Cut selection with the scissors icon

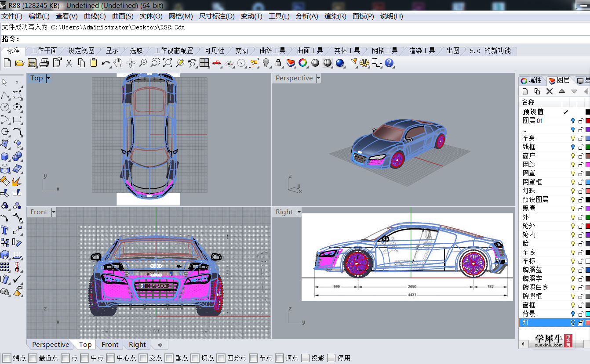[x=69, y=63]
